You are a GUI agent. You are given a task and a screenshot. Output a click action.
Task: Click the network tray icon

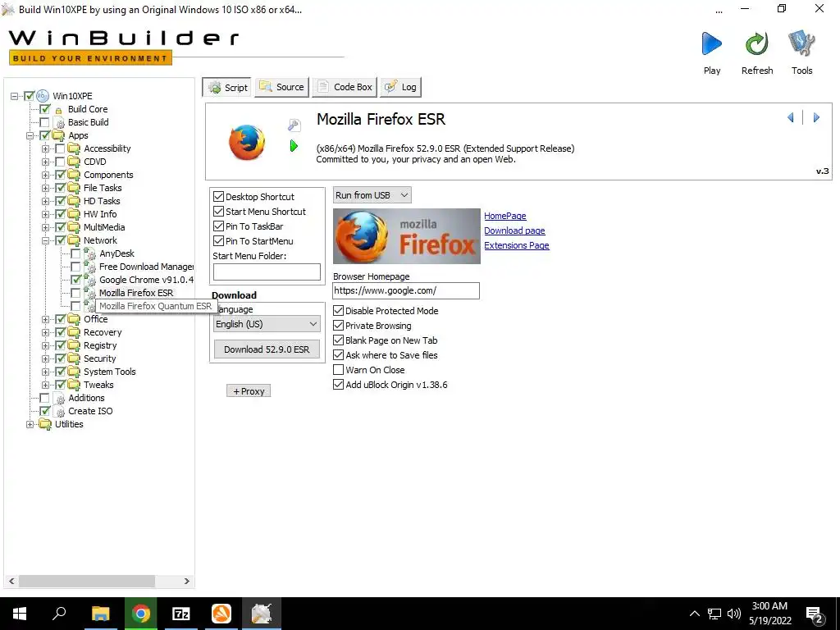coord(714,614)
